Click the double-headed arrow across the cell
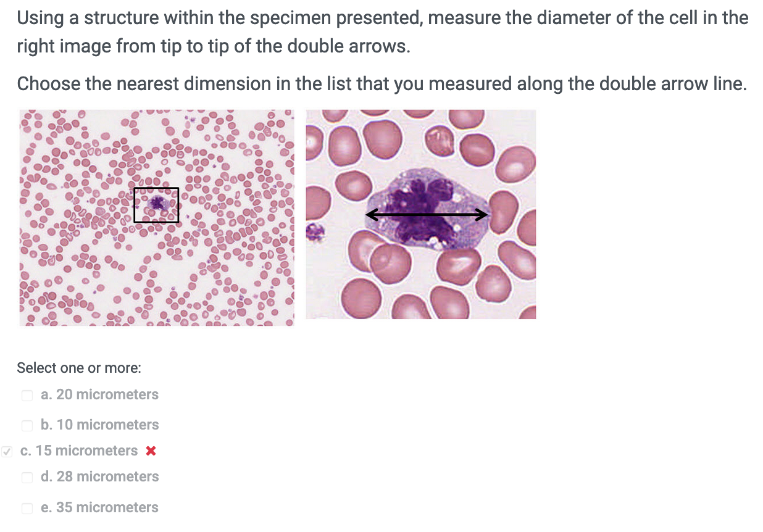Image resolution: width=763 pixels, height=532 pixels. (426, 214)
